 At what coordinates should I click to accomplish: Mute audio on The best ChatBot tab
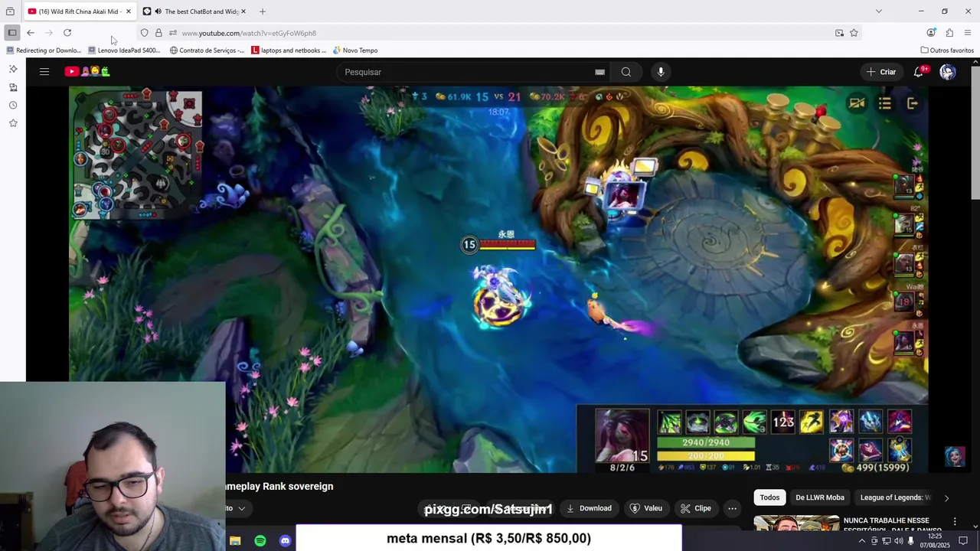158,11
